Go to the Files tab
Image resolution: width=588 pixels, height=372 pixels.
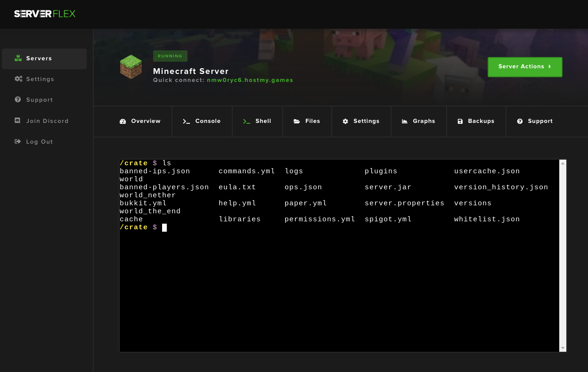[307, 121]
